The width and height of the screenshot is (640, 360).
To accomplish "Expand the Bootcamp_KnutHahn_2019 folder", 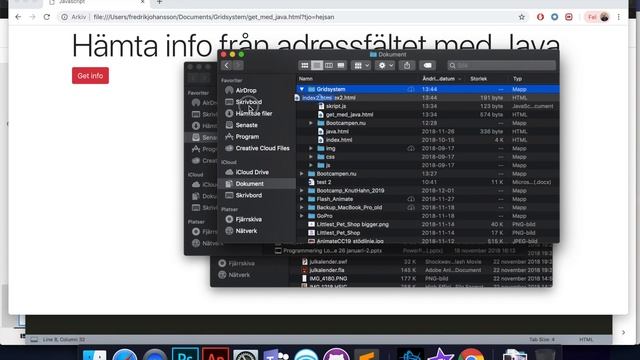I will [302, 191].
